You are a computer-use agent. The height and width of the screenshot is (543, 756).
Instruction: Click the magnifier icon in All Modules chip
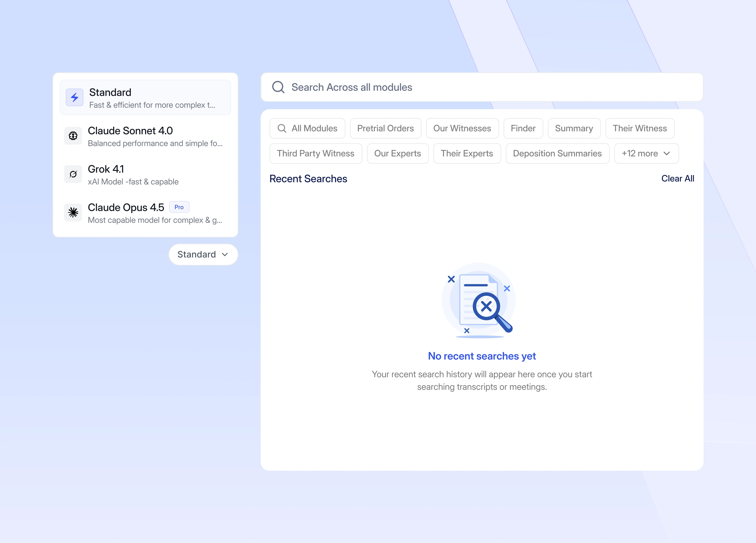[x=282, y=128]
